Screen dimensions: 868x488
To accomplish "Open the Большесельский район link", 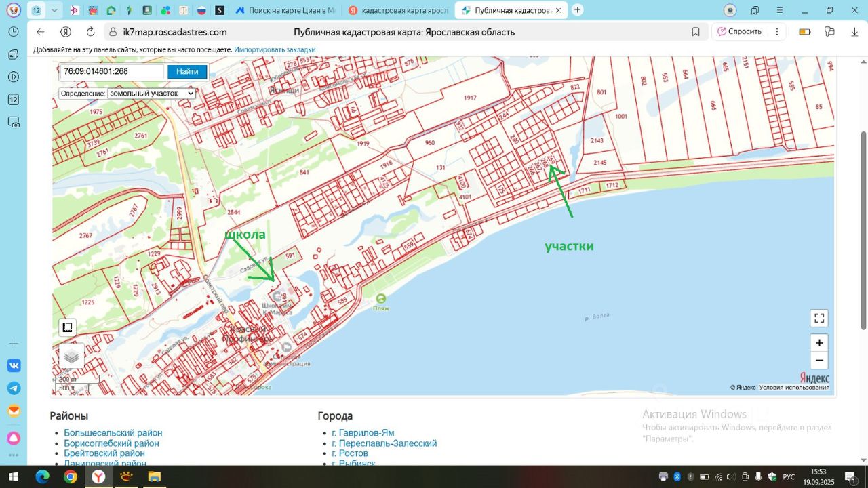I will (x=113, y=433).
